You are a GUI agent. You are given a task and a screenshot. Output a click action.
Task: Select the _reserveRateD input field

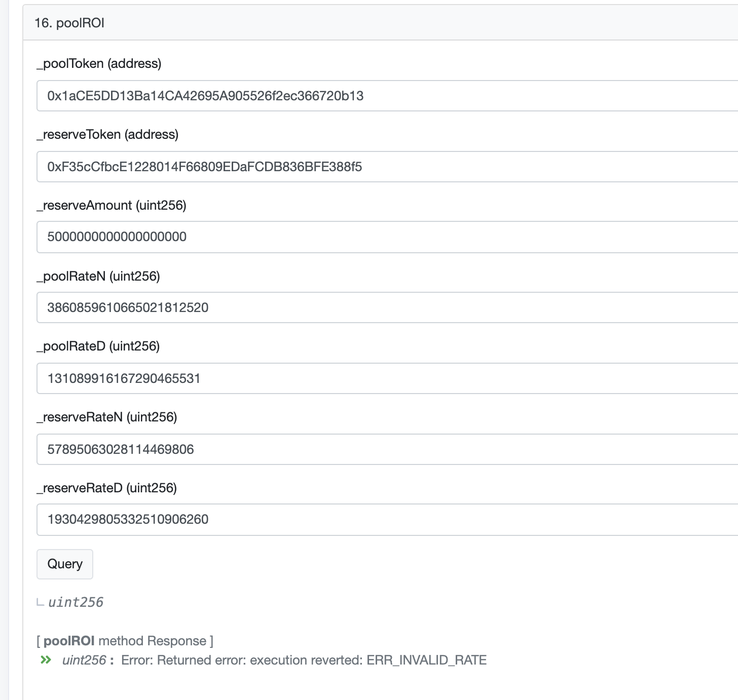(x=304, y=519)
